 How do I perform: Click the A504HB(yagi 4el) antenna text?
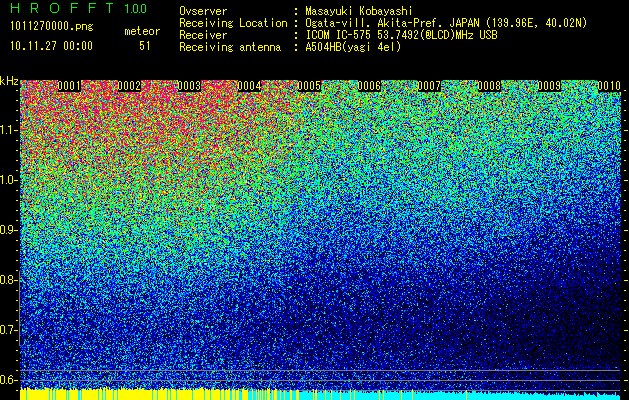353,47
